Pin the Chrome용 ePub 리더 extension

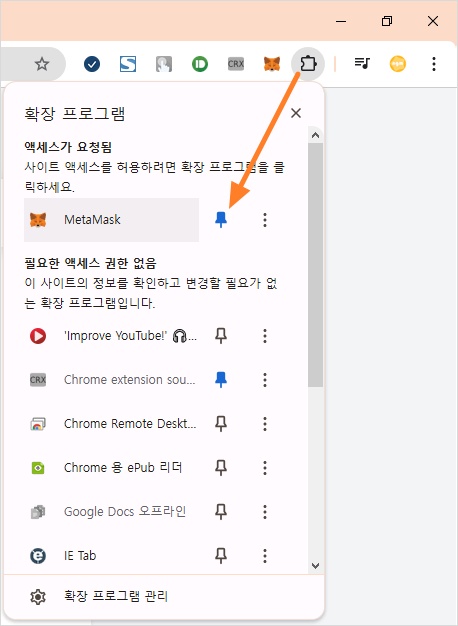(221, 468)
